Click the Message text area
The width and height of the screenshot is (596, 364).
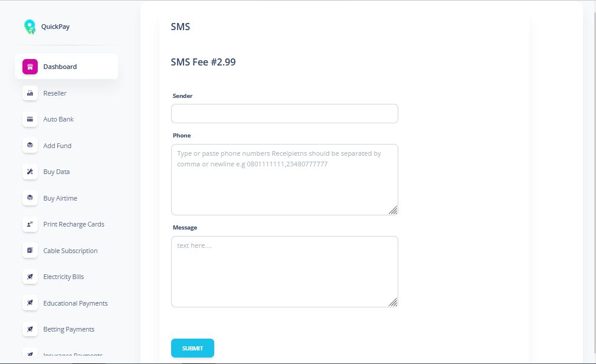tap(284, 271)
